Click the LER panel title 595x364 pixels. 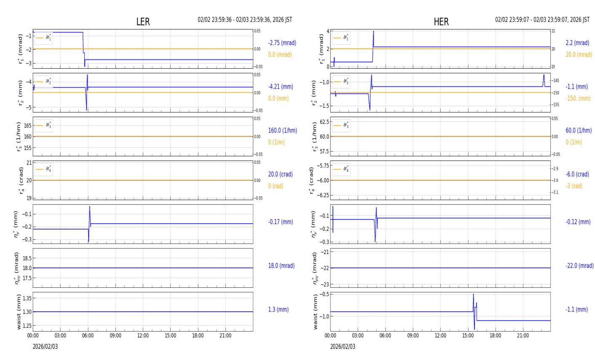[143, 22]
